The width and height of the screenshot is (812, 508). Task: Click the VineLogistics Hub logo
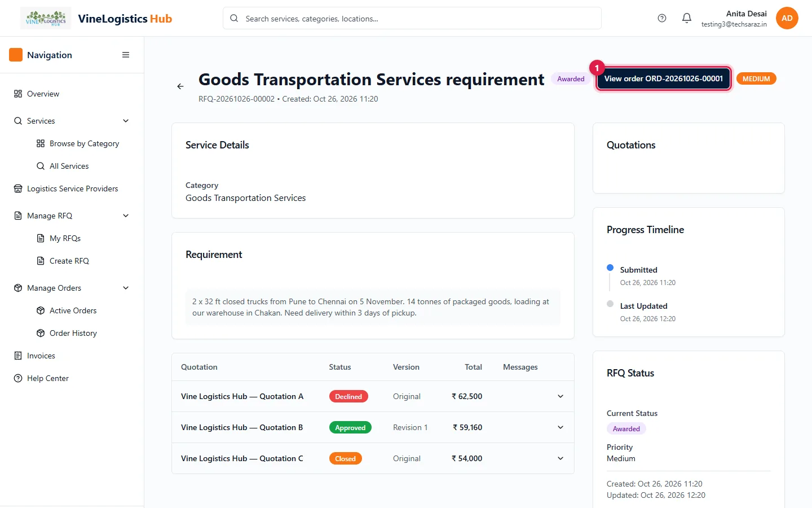tap(46, 18)
